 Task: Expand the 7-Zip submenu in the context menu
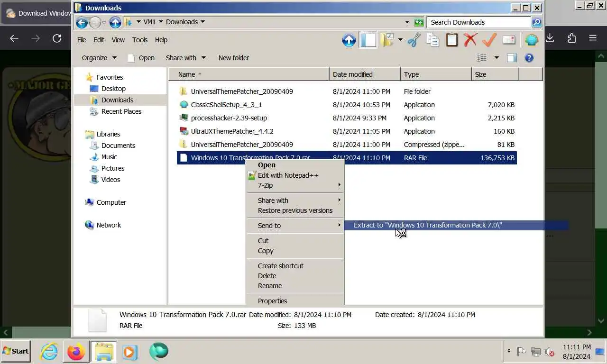[x=295, y=185]
